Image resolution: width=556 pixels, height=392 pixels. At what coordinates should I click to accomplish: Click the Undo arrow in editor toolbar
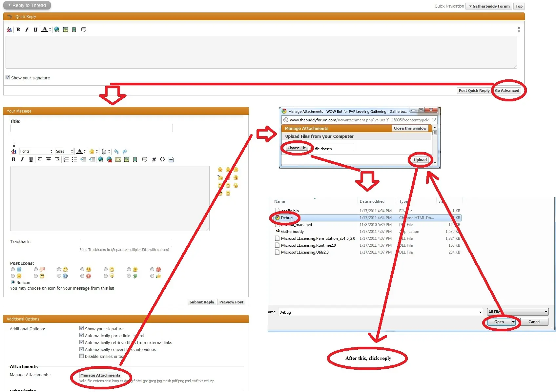[116, 152]
